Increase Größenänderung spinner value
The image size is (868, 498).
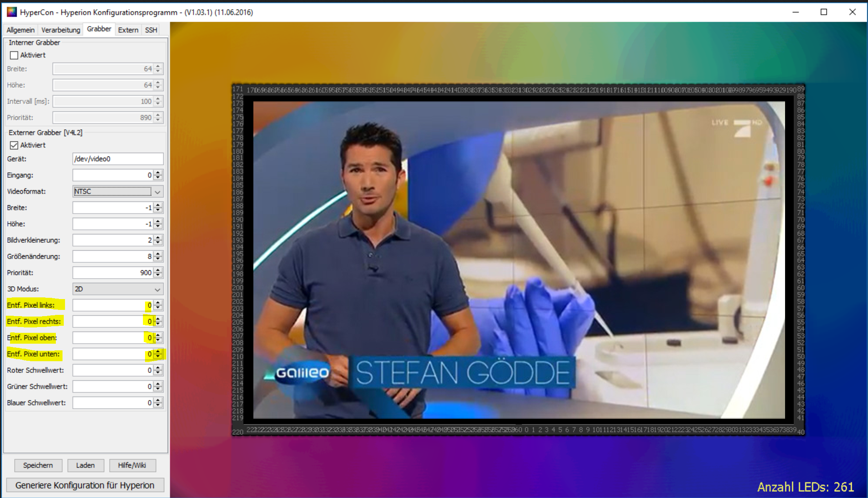158,254
